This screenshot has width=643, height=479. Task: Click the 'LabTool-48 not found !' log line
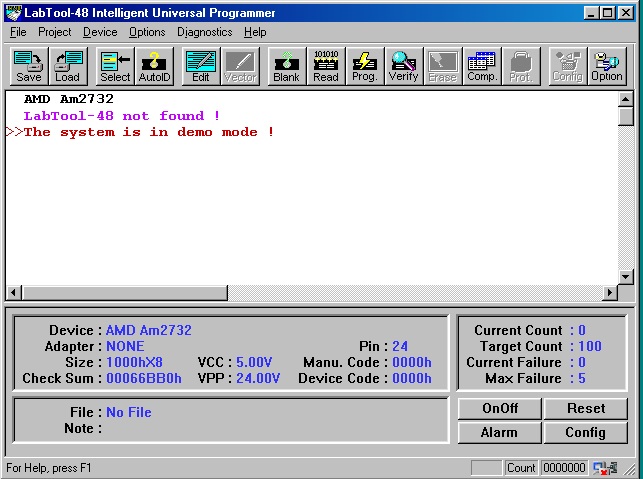coord(122,116)
